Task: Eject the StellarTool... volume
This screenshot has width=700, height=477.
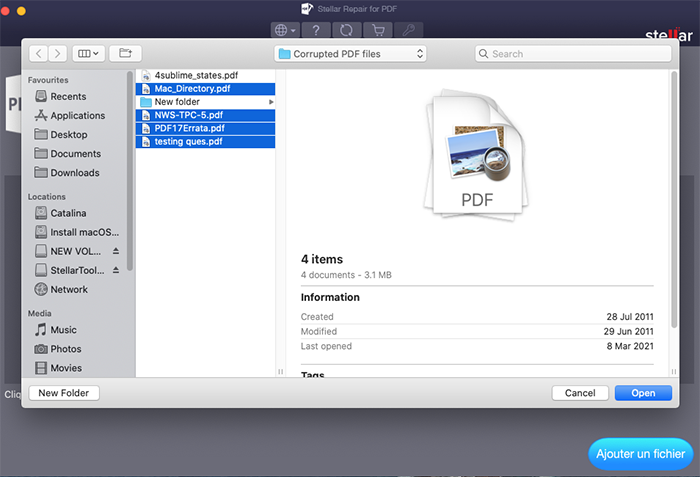Action: 116,270
